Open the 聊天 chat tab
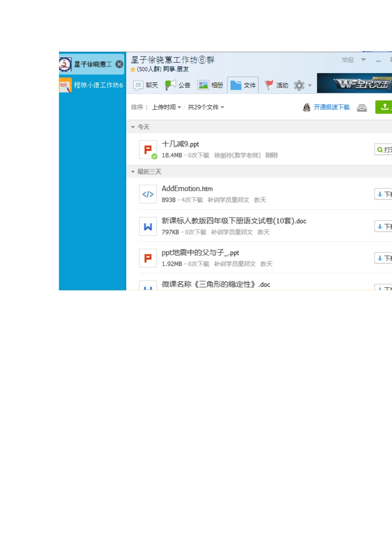The width and height of the screenshot is (392, 555). click(146, 85)
